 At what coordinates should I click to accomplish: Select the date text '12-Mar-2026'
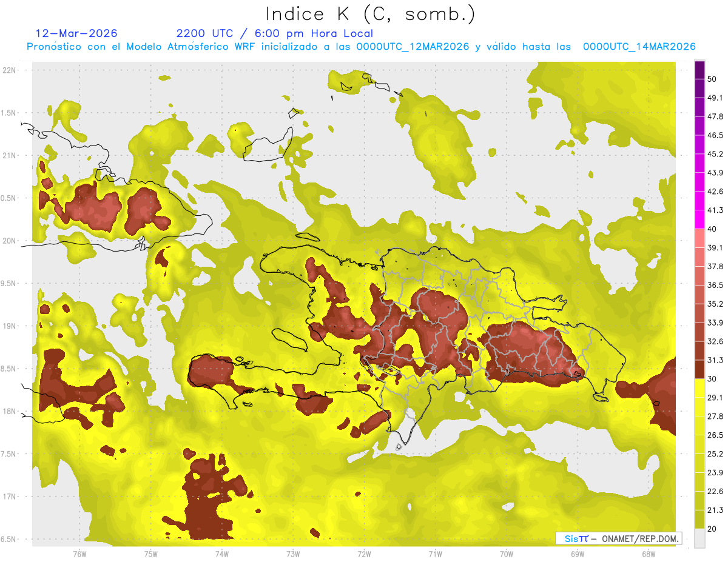(76, 33)
